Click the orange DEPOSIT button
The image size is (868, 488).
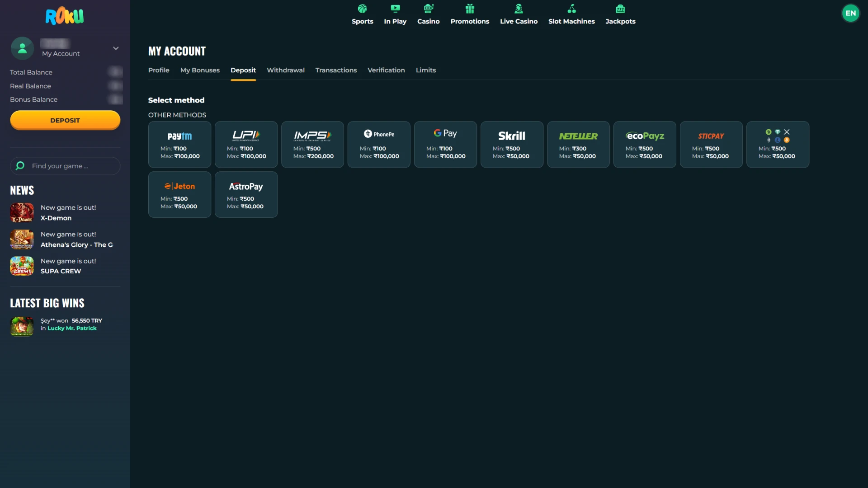pos(65,120)
